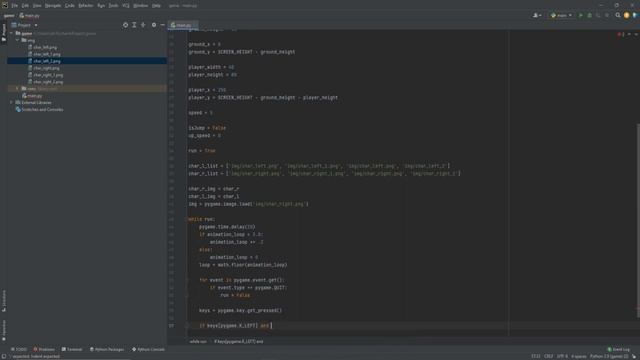Click the main.py editor tab
The width and height of the screenshot is (640, 360).
coord(182,25)
